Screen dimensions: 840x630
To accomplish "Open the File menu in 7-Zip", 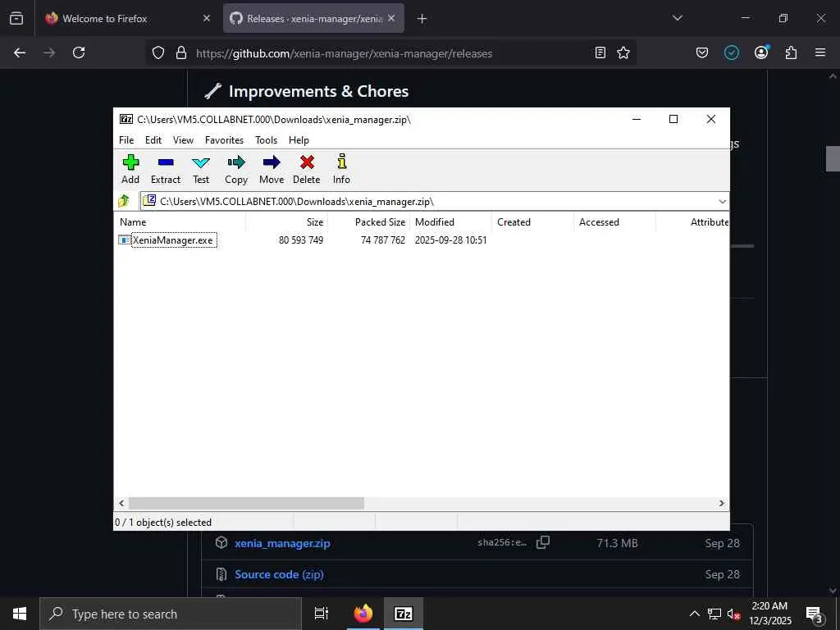I will [126, 139].
